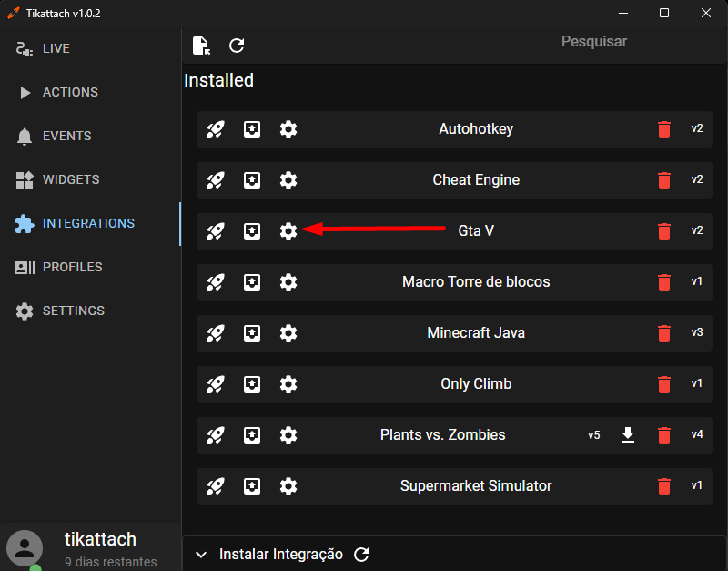The width and height of the screenshot is (728, 571).
Task: Delete Macro Torre de blocos integration
Action: (664, 282)
